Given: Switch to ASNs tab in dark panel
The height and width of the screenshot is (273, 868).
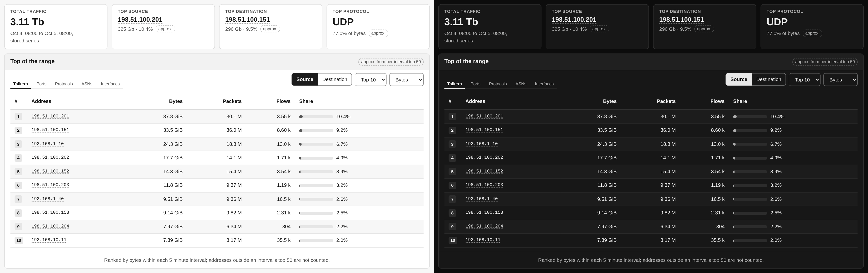Looking at the screenshot, I should (x=521, y=84).
